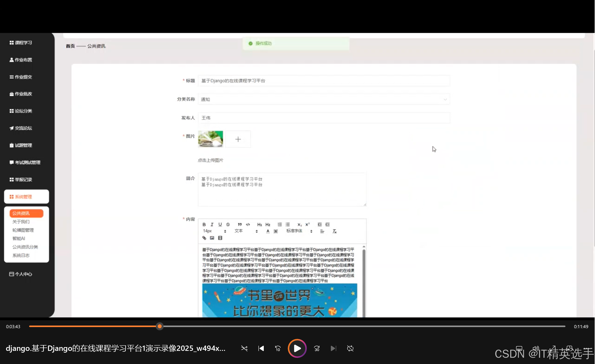Open 作业提交 in the sidebar
The width and height of the screenshot is (595, 364).
coord(21,77)
